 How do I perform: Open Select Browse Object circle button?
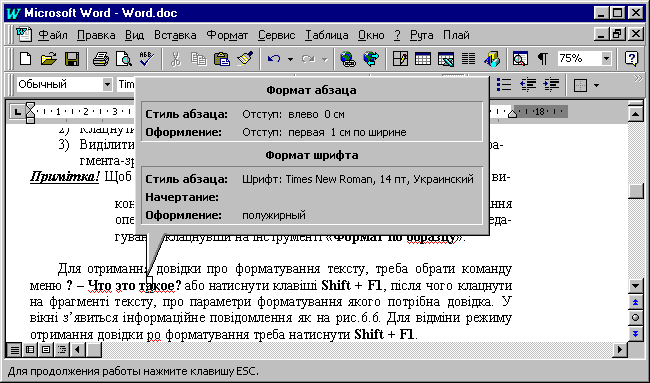[635, 318]
